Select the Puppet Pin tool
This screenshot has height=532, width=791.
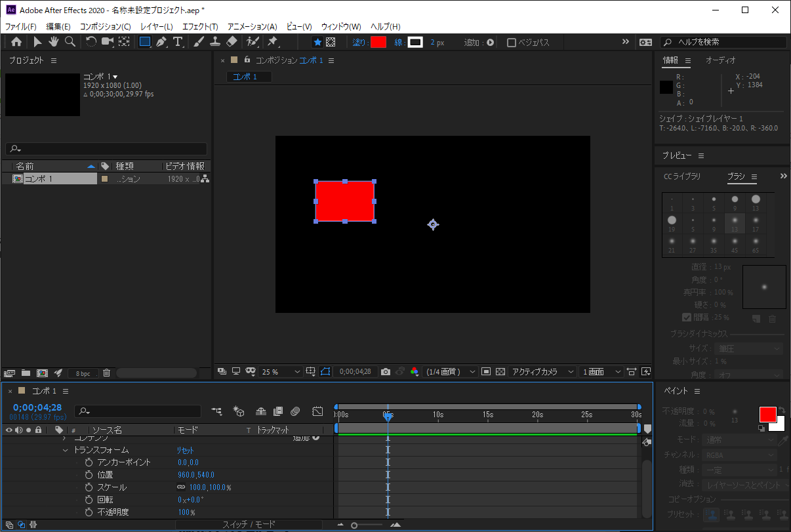coord(272,42)
